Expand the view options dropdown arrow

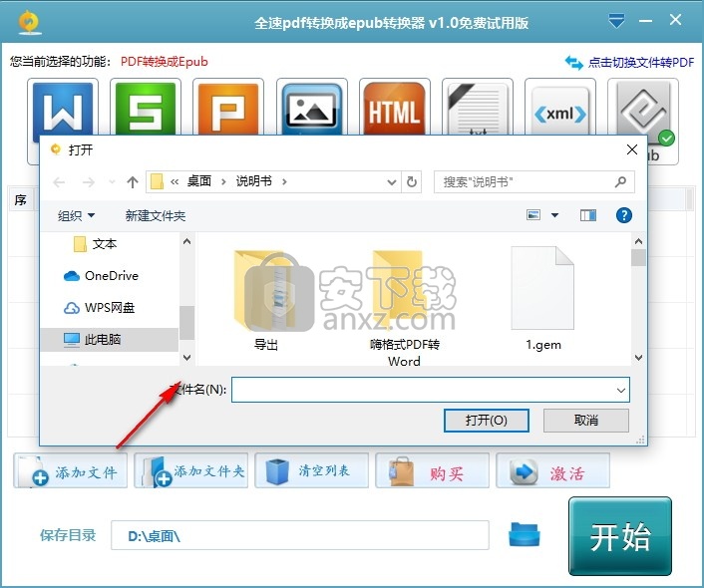pyautogui.click(x=555, y=215)
